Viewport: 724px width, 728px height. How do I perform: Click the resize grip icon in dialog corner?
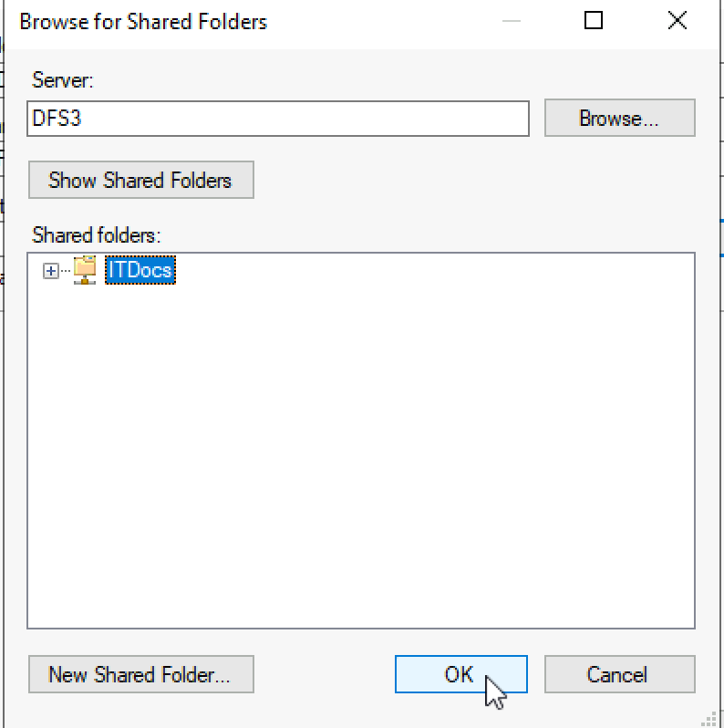(x=709, y=719)
